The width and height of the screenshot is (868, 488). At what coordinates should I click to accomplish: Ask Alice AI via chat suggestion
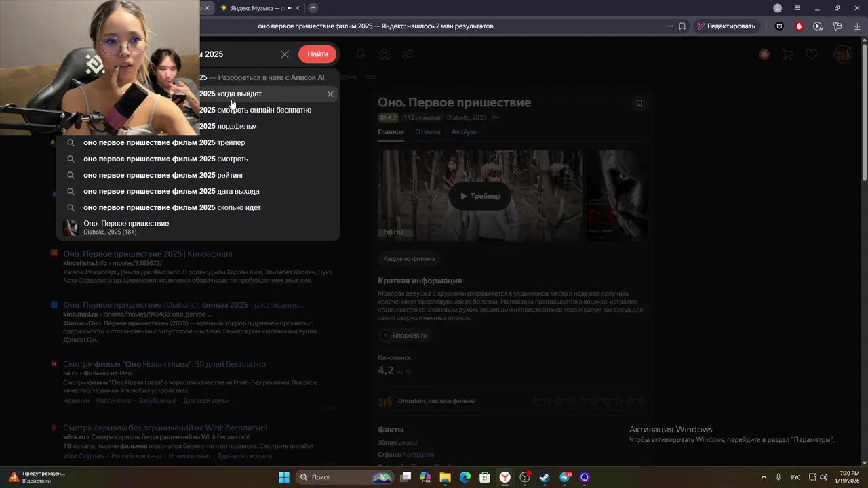269,77
